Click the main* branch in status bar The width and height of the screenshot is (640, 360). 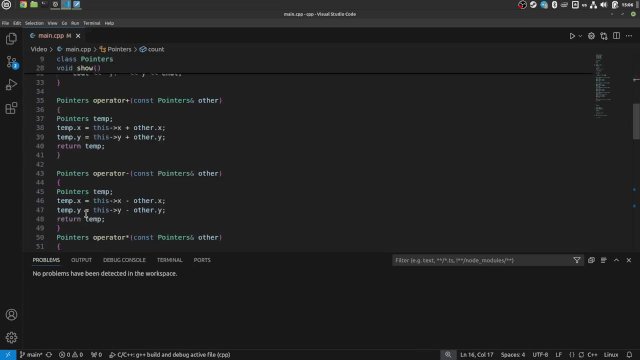pos(31,355)
